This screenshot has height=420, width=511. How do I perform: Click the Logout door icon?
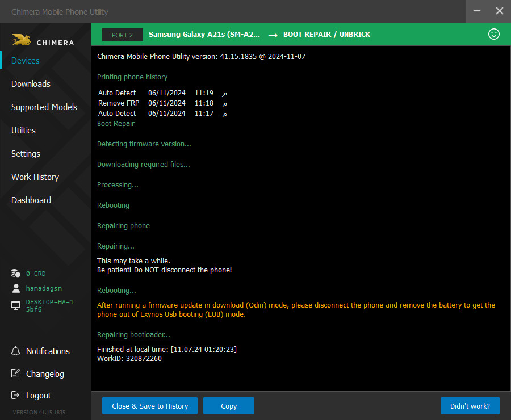coord(15,395)
